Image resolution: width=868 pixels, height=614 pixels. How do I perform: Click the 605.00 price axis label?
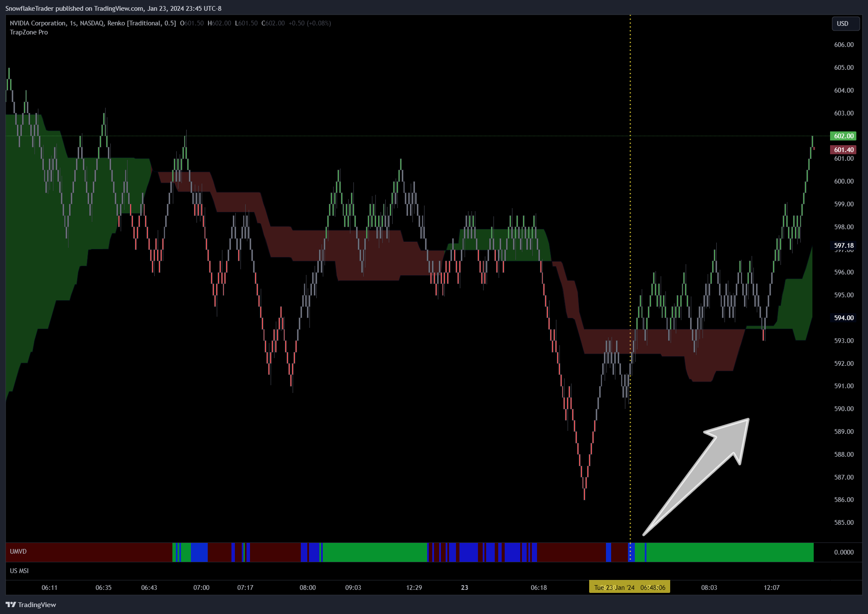(843, 68)
